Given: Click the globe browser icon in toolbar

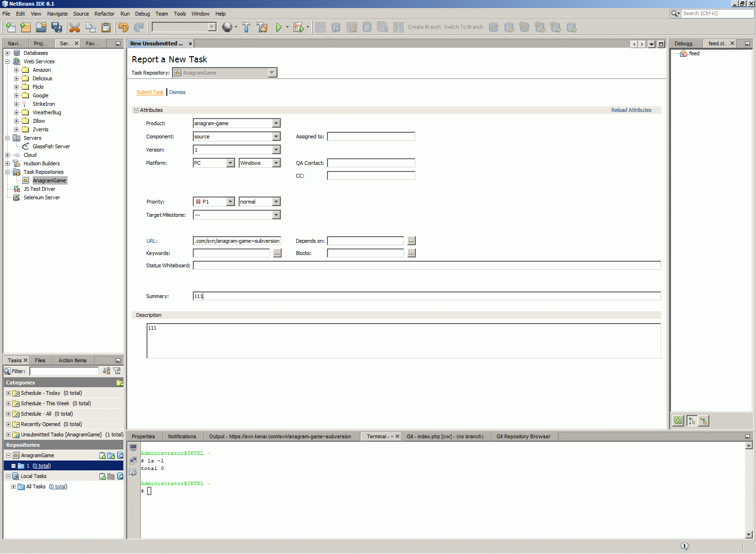Looking at the screenshot, I should pyautogui.click(x=227, y=27).
